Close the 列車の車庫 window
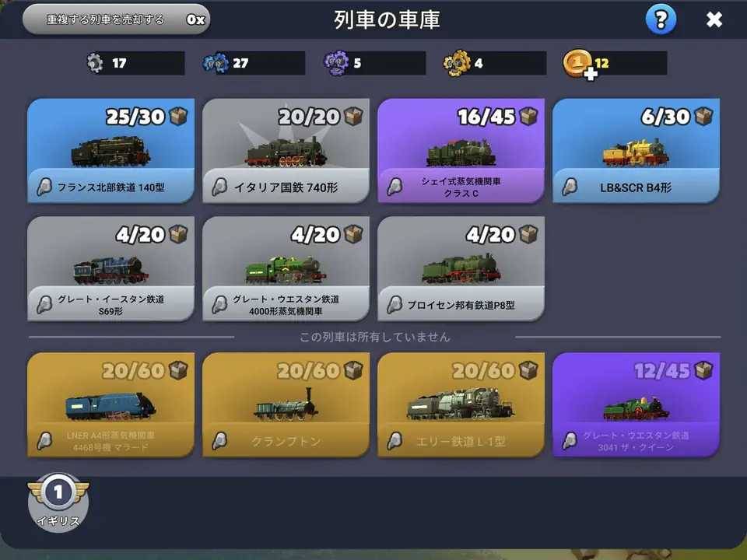Screen dimensions: 747x560 [714, 19]
